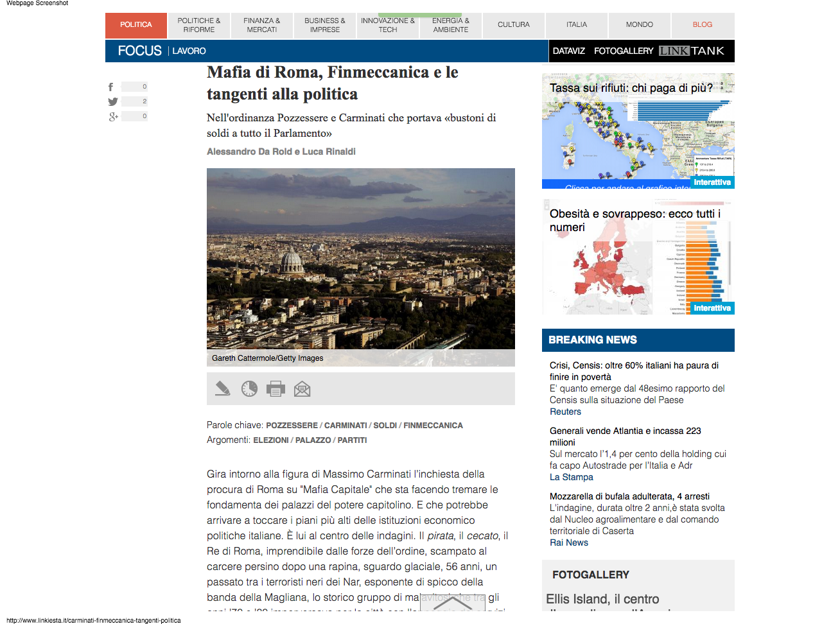Open PARTITI topic
The image size is (840, 624).
353,440
